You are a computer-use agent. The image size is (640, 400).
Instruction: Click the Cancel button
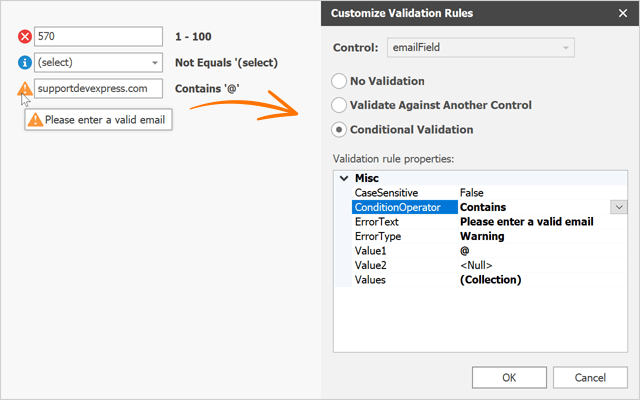(589, 377)
